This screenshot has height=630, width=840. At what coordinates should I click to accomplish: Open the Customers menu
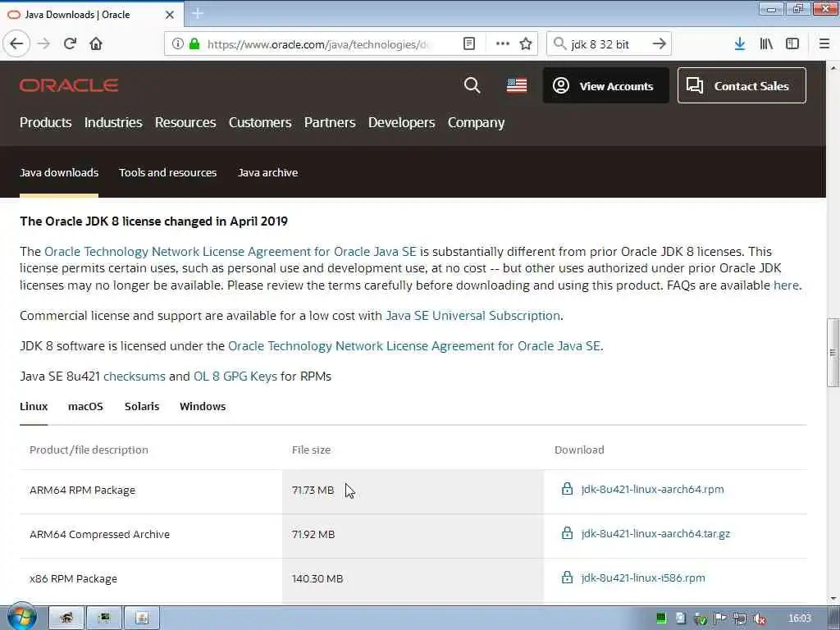[260, 123]
